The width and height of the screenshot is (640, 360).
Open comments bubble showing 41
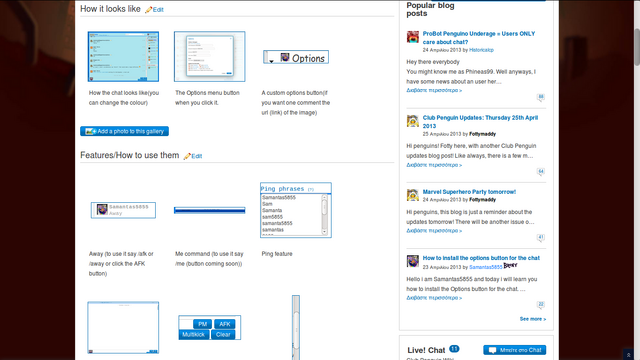(x=541, y=238)
